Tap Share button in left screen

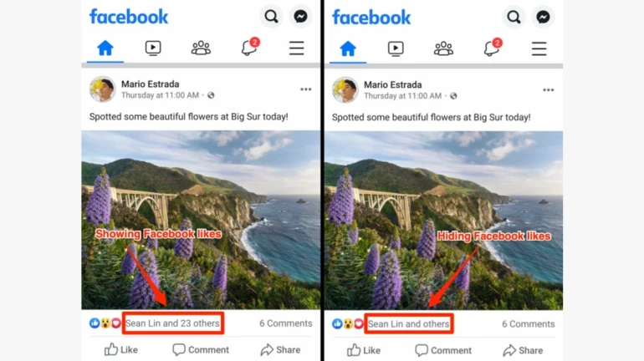[x=280, y=349]
